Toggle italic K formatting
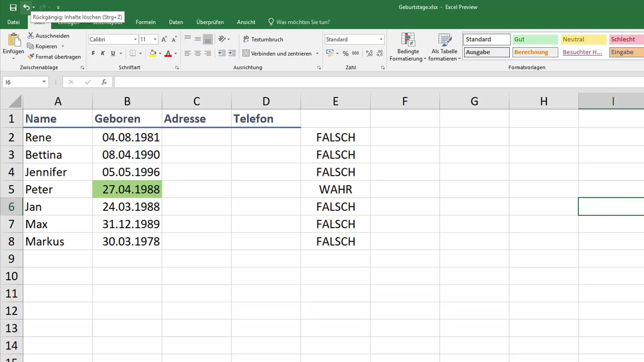644x362 pixels. tap(103, 53)
